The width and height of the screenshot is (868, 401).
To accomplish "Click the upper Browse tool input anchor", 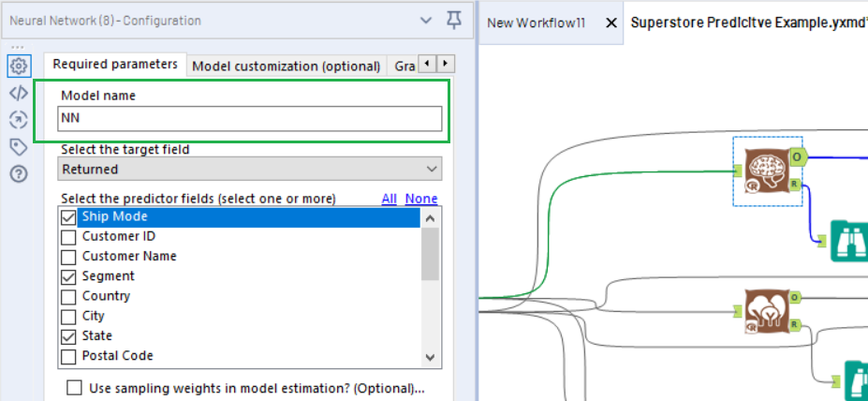I will coord(821,241).
